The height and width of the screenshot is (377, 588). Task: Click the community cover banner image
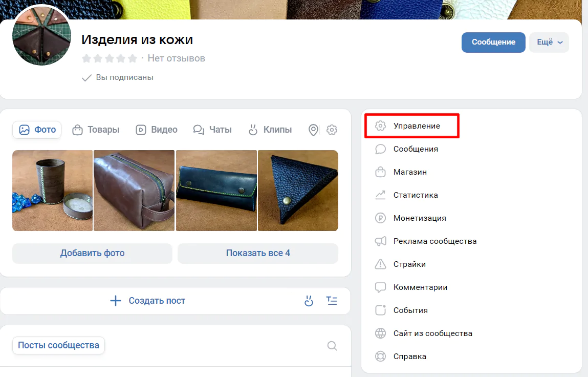point(291,9)
